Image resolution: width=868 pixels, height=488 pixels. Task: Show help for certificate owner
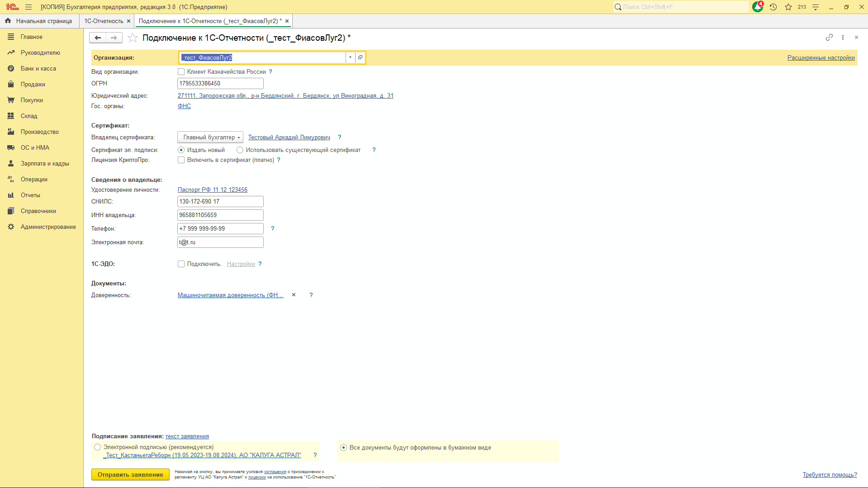coord(340,137)
